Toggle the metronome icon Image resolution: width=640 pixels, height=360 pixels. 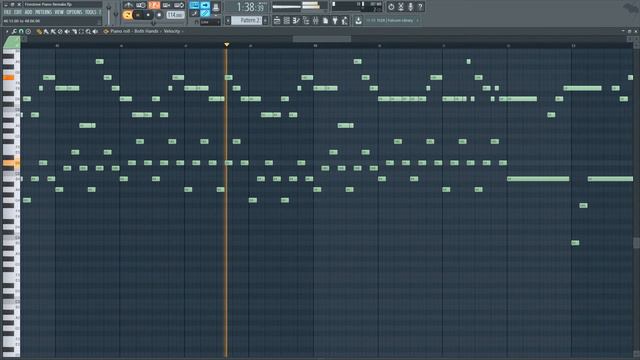tap(129, 5)
